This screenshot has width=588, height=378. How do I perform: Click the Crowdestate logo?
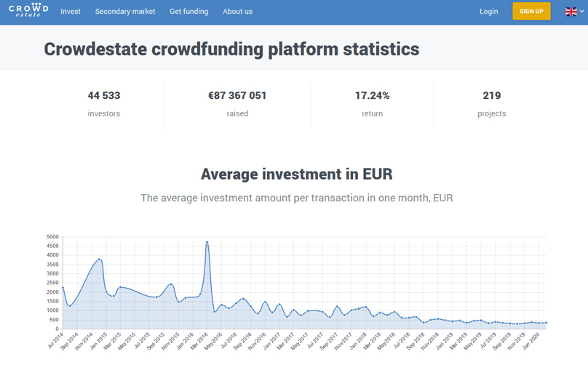tap(28, 10)
